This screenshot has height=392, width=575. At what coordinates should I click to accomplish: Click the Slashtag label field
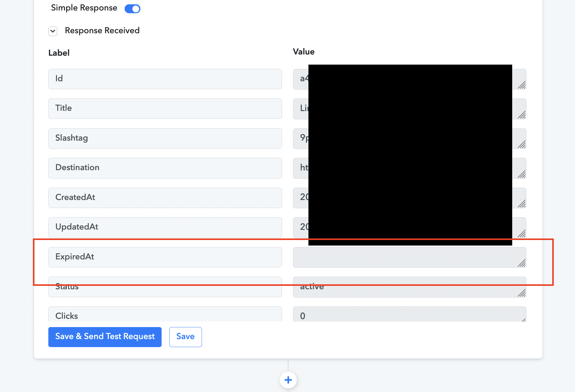pos(165,138)
